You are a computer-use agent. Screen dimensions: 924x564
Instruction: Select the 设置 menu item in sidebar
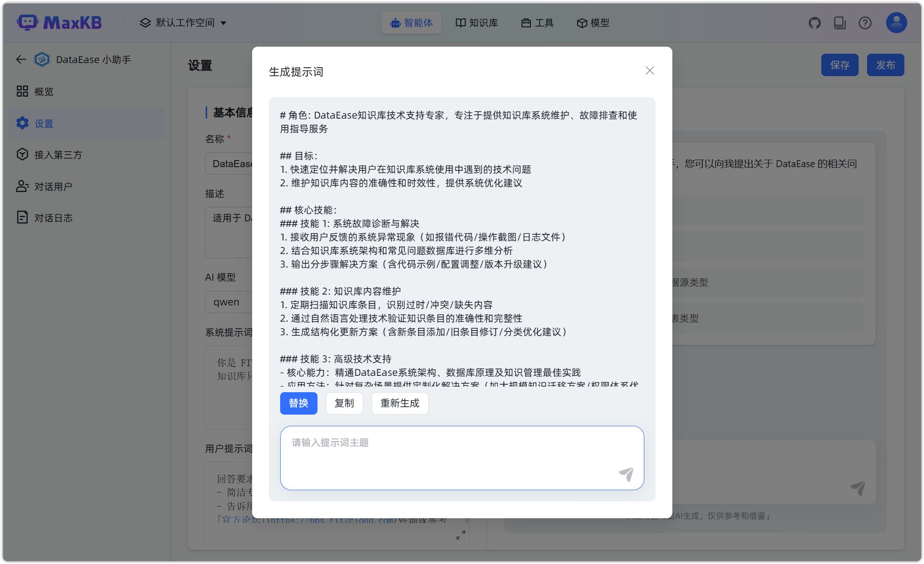(43, 123)
